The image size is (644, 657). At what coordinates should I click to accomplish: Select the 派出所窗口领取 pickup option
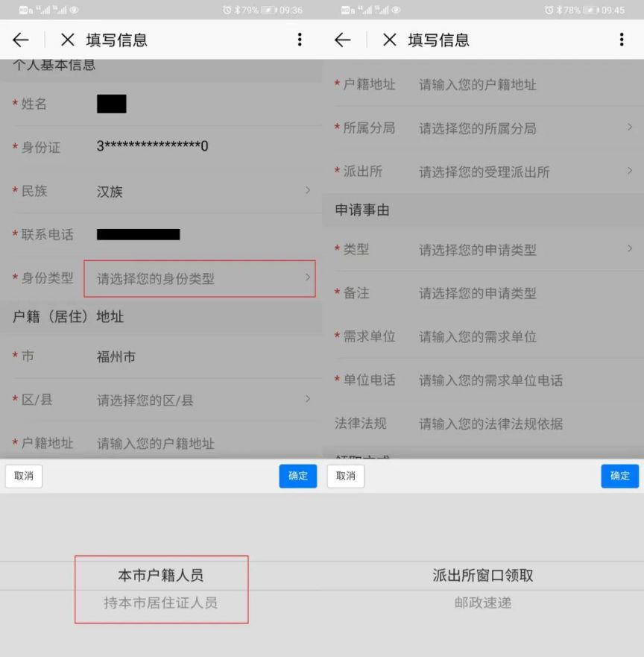[483, 576]
